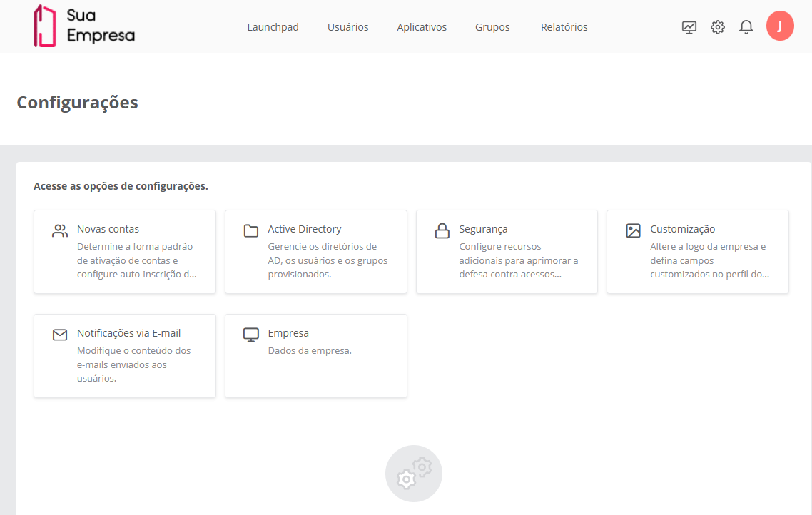Viewport: 812px width, 515px height.
Task: Click the gray gears illustration at bottom
Action: pyautogui.click(x=414, y=474)
